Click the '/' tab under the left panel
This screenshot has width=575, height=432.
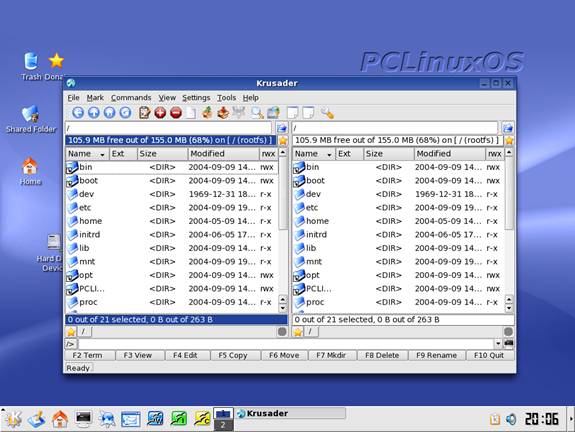(x=84, y=332)
